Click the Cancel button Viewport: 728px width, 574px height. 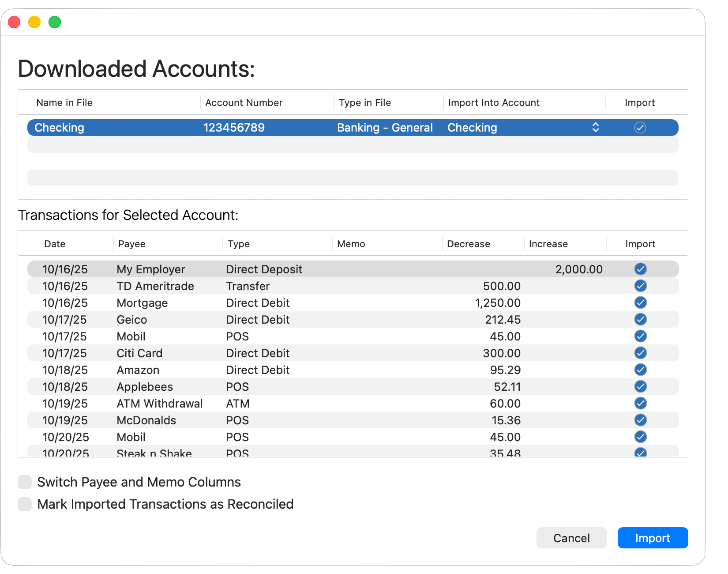(571, 538)
